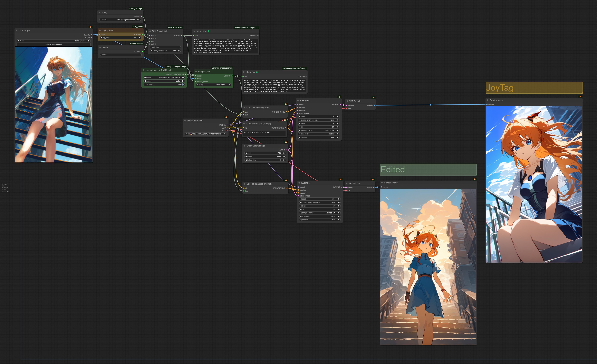Click the generated image in the Edited preview
Screen dimensions: 597x364
click(428, 266)
